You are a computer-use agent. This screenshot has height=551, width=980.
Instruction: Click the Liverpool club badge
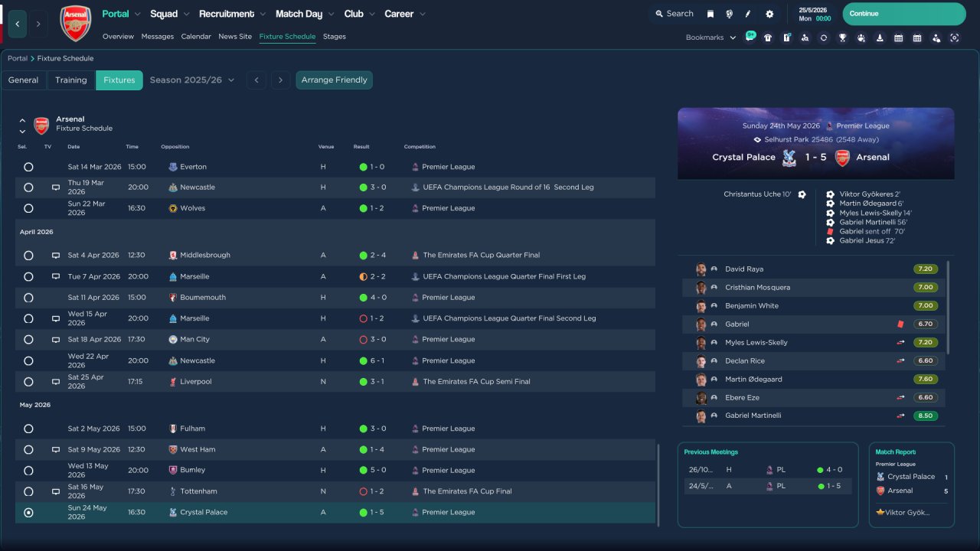(173, 381)
